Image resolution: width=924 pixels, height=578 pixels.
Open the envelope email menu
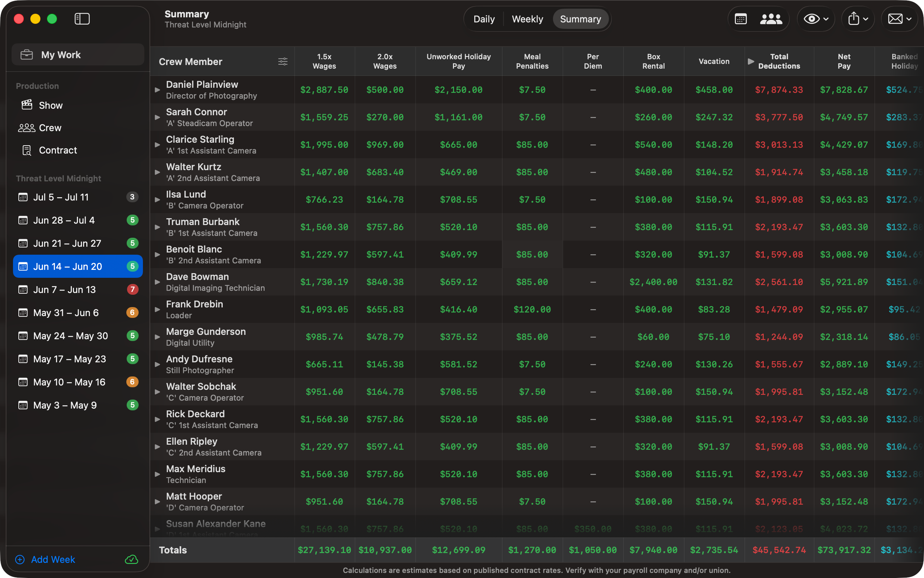pos(899,19)
